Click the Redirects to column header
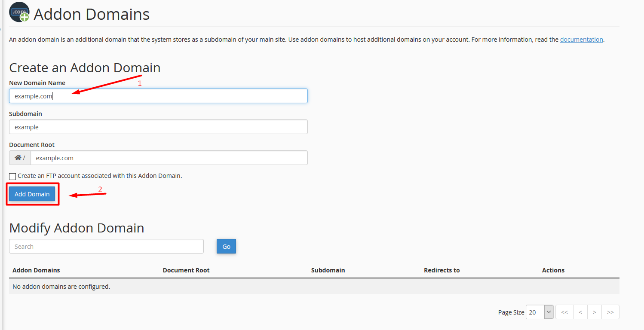The image size is (644, 330). pyautogui.click(x=442, y=270)
